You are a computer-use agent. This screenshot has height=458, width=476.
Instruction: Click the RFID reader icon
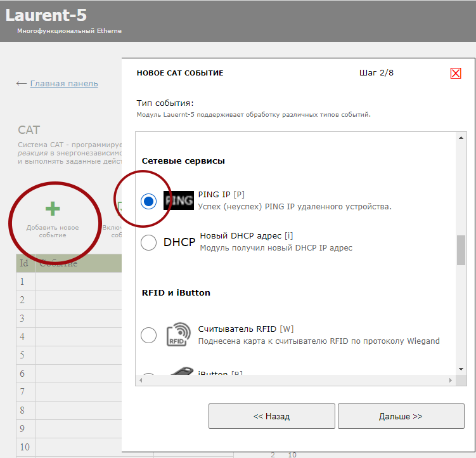coord(178,335)
